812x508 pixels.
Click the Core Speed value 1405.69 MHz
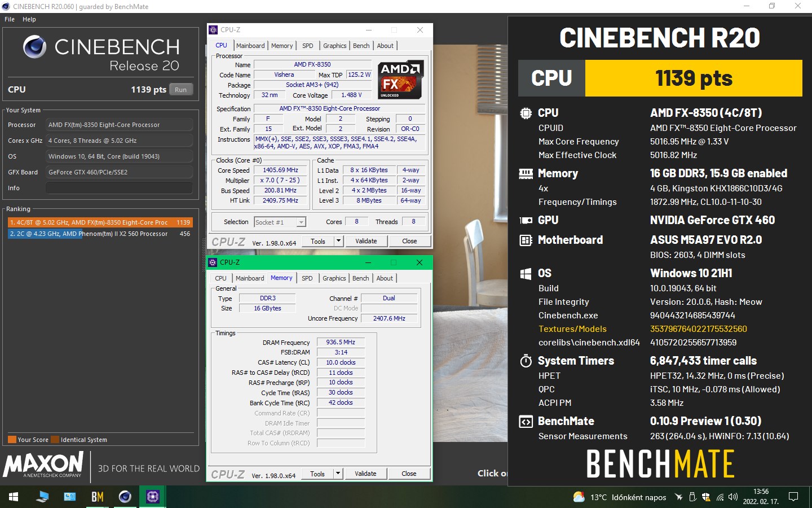tap(280, 170)
